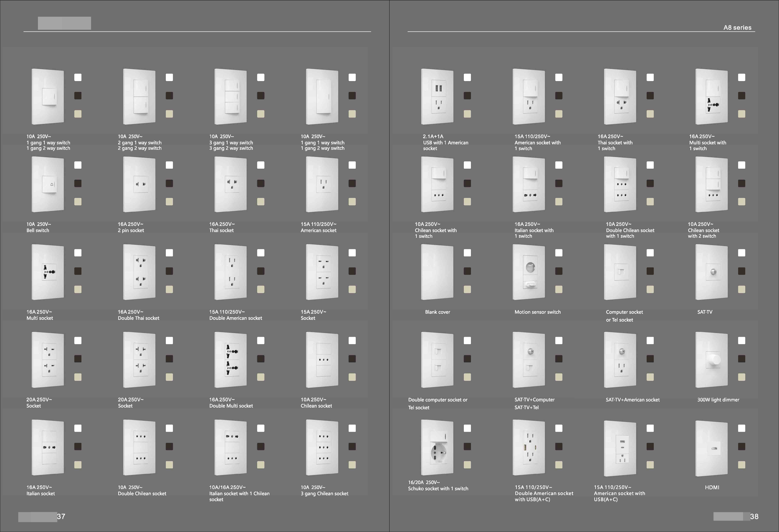Screen dimensions: 779x532
Task: Select white swatch next to 3 gang switch
Action: tap(261, 77)
